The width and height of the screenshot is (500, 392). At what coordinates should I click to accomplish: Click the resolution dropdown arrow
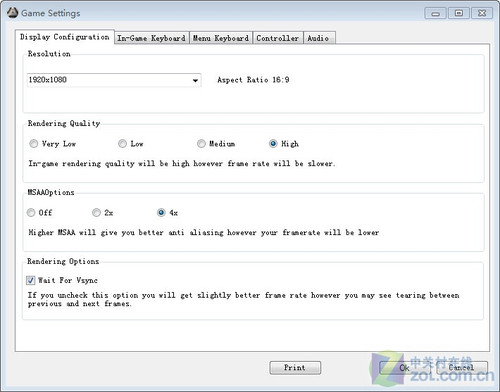pos(195,80)
